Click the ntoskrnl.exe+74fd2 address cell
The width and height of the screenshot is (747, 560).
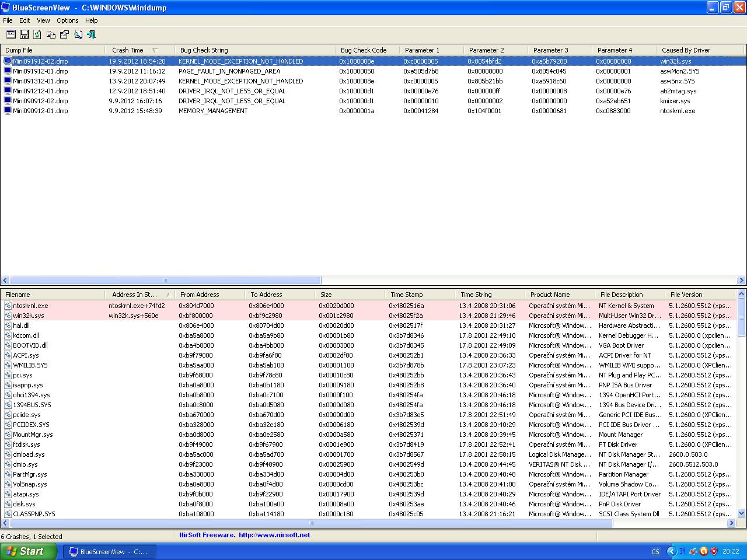click(x=137, y=306)
